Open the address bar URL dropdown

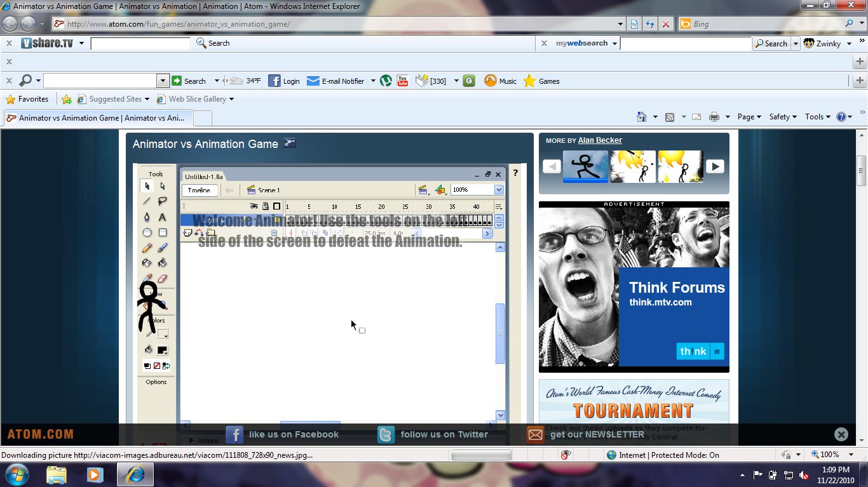click(621, 24)
